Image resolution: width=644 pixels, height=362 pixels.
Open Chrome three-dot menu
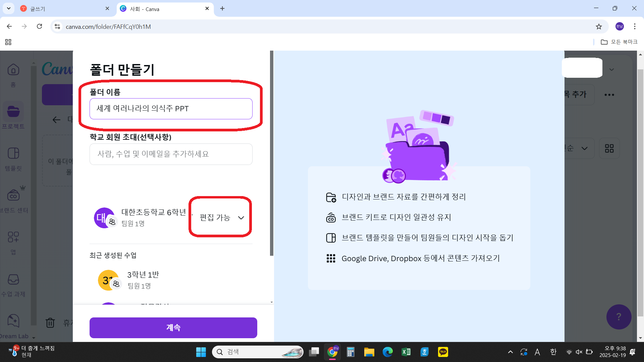click(x=635, y=26)
